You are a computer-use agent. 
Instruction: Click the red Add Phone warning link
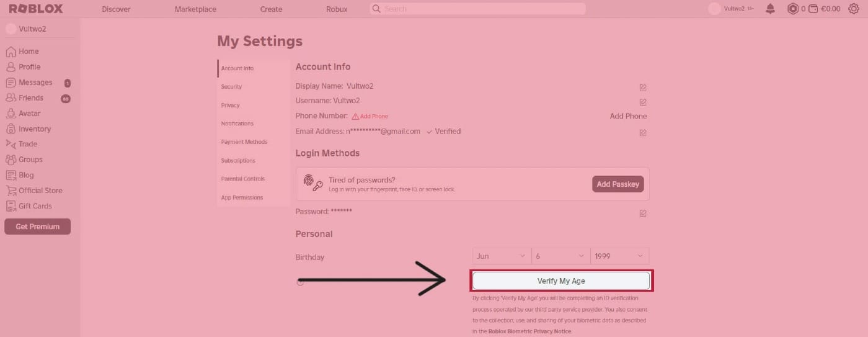(374, 117)
